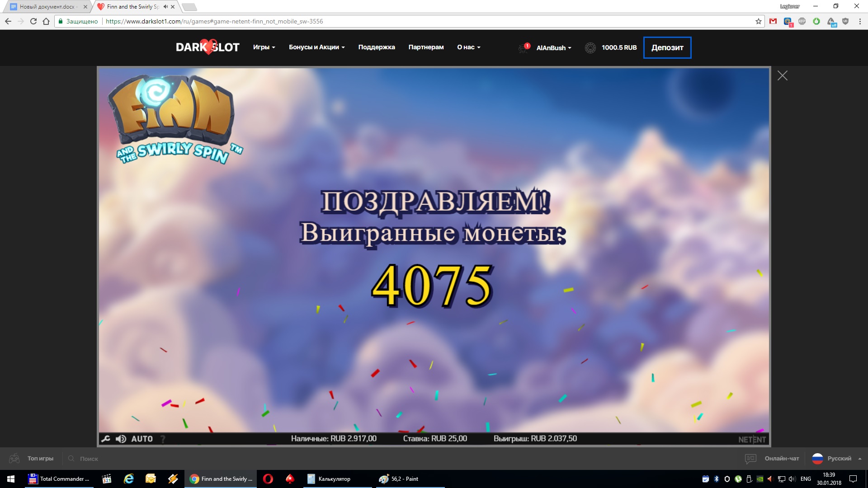Click the grey triangle extension marked off
Screen dimensions: 868x488
[x=832, y=22]
